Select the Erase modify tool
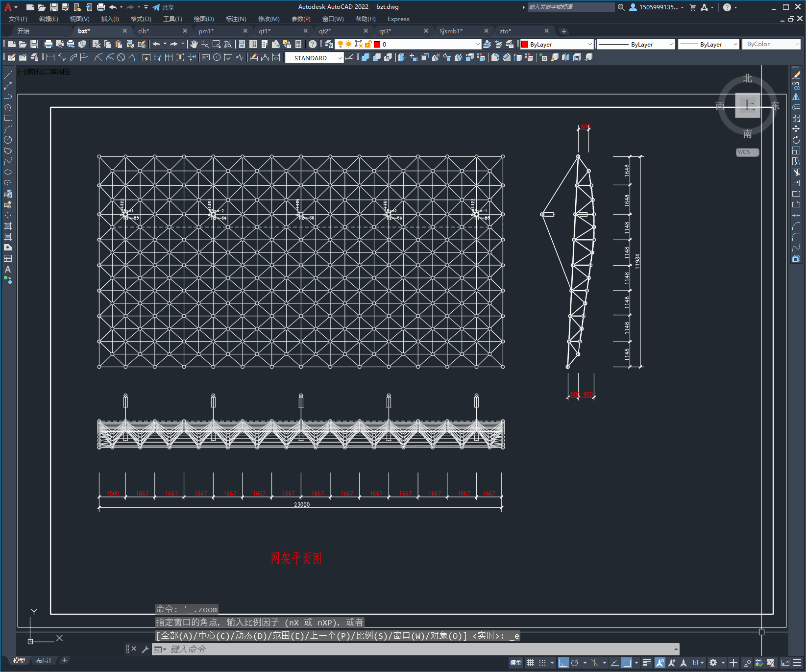The width and height of the screenshot is (806, 672). 796,75
